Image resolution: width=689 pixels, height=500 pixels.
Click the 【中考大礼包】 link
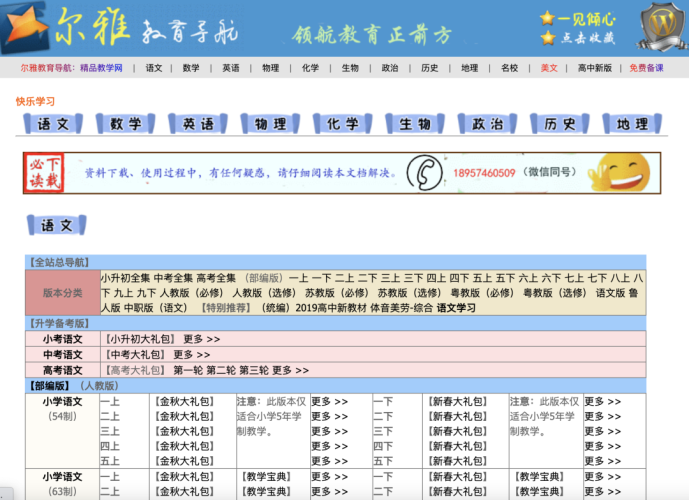pos(136,354)
